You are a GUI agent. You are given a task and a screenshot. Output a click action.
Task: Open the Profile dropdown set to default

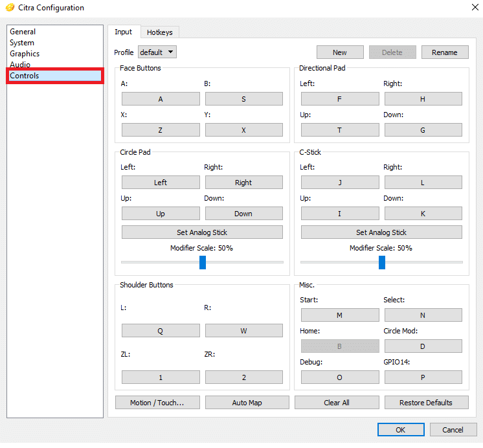point(157,52)
